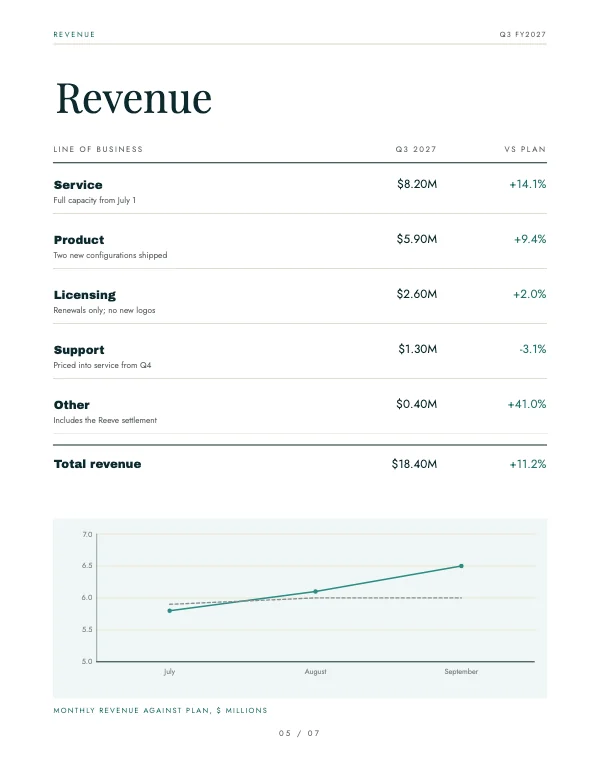This screenshot has width=600, height=776.
Task: Click 'Priced into service from Q4' note
Action: tap(102, 365)
